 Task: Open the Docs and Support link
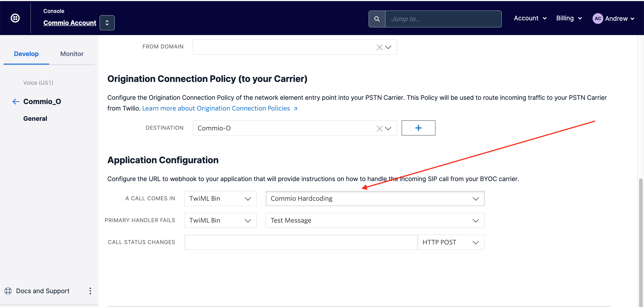coord(42,291)
